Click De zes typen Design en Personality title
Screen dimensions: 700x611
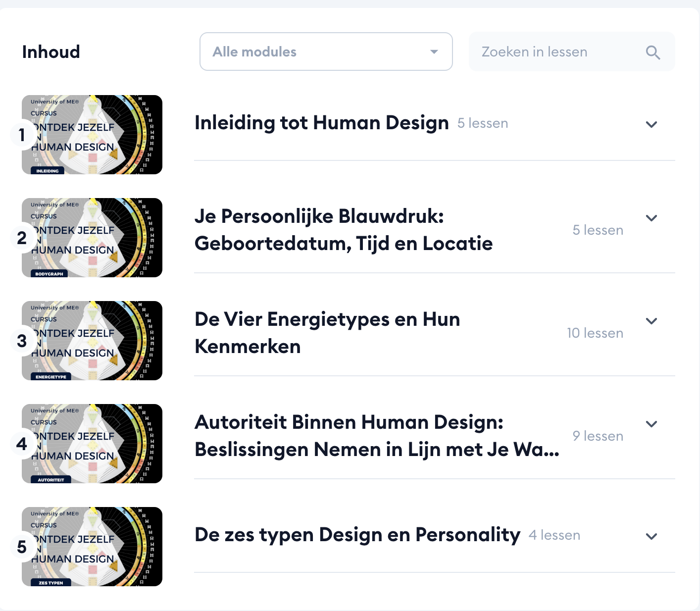[357, 535]
